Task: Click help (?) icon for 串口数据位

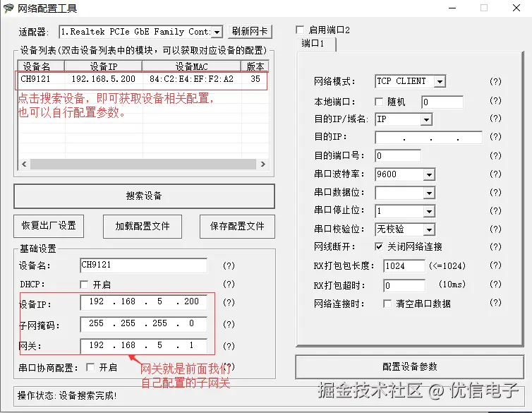Action: pos(495,193)
